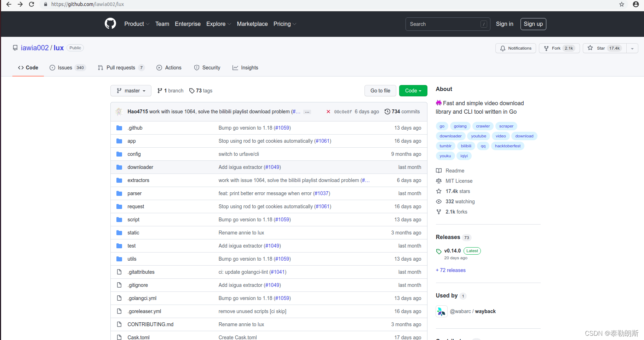Open the Insights tab
The image size is (644, 340).
pos(245,68)
